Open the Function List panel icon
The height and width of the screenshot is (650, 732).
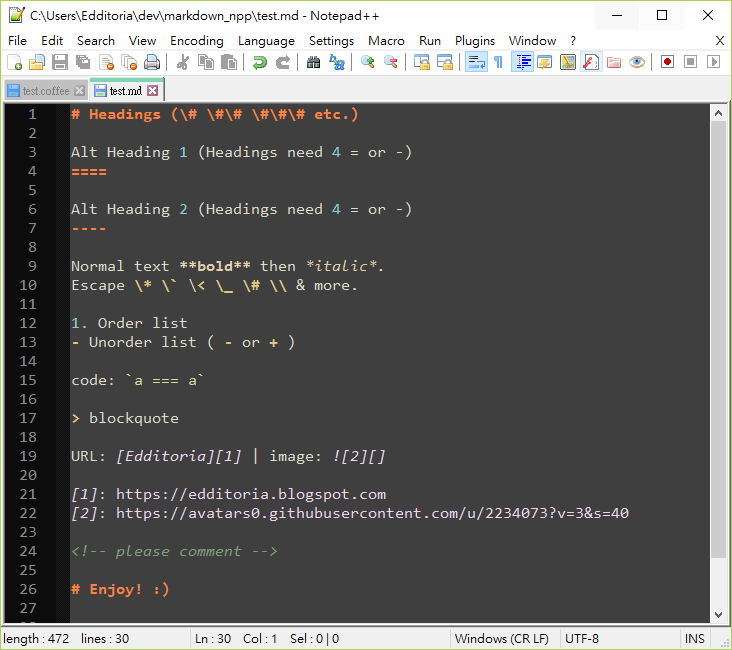[591, 62]
